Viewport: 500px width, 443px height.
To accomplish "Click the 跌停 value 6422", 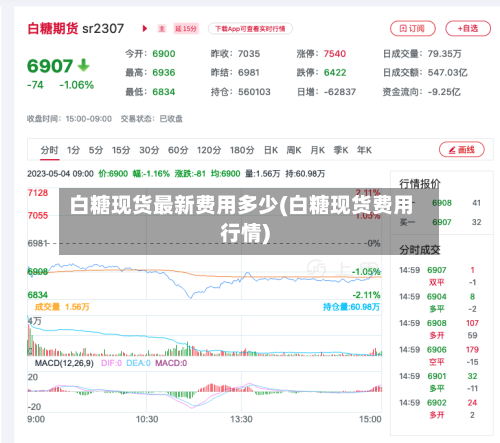I will [x=335, y=73].
